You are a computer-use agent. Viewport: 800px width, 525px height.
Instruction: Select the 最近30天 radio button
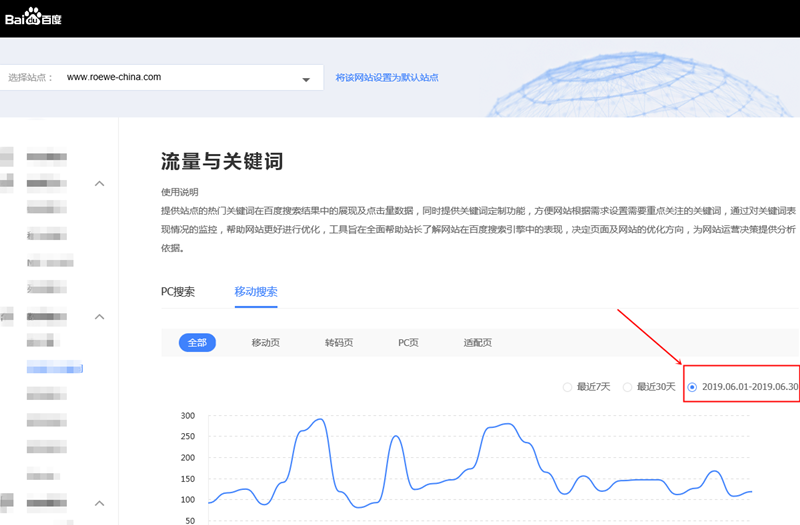627,386
